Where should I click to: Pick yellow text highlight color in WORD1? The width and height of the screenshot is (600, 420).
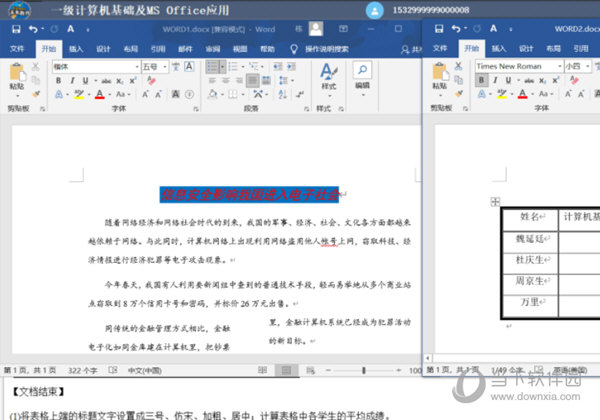point(79,94)
